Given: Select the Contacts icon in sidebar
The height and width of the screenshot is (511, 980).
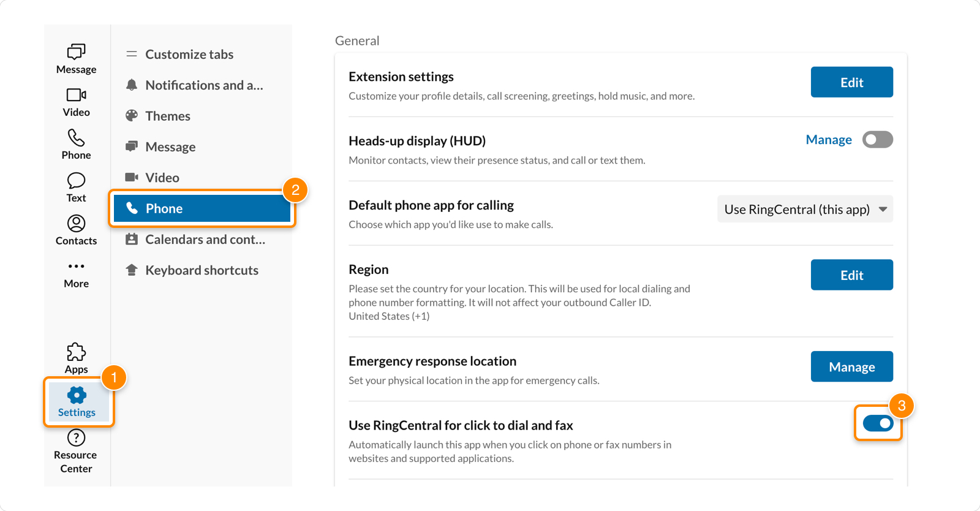Looking at the screenshot, I should coord(75,224).
